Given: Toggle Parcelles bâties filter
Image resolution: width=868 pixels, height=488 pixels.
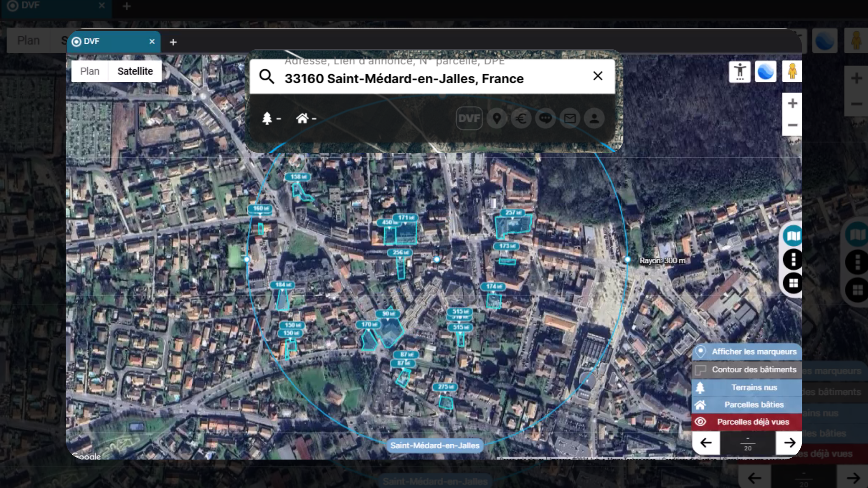Looking at the screenshot, I should tap(747, 404).
